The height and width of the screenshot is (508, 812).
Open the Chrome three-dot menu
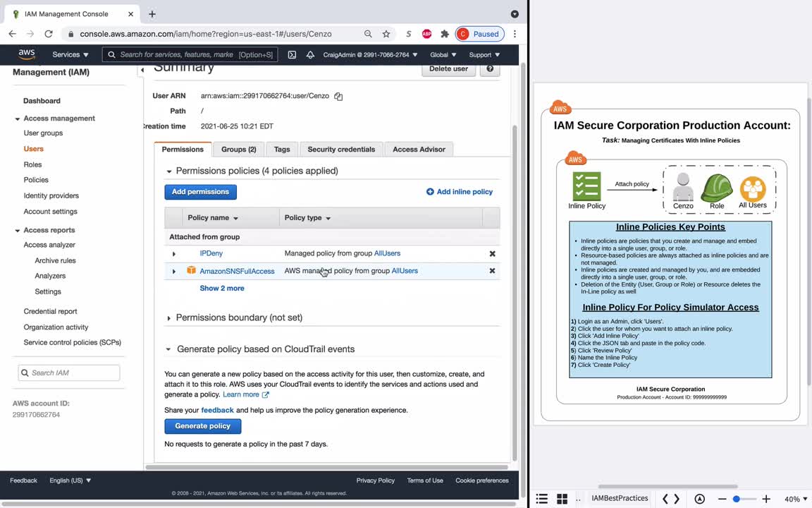pyautogui.click(x=515, y=34)
